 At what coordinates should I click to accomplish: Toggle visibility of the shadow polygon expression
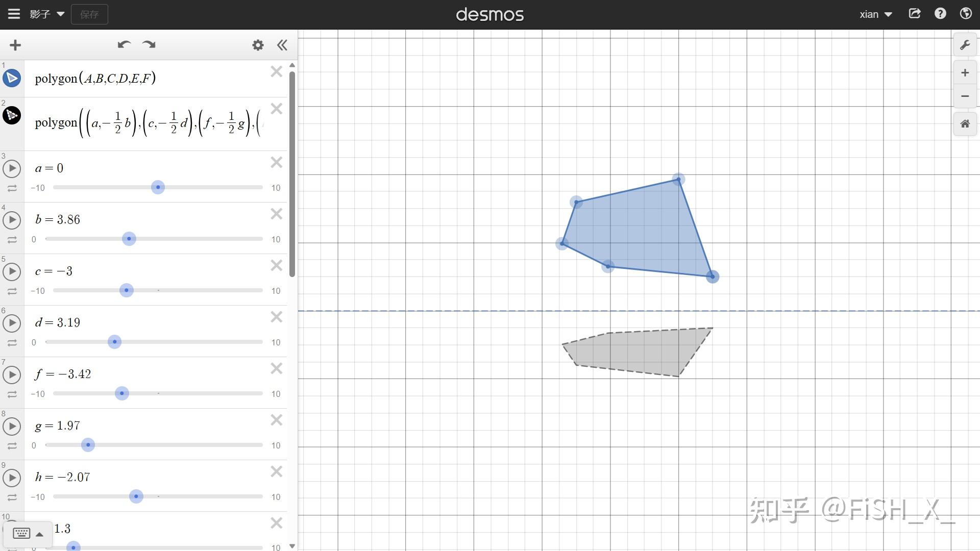click(x=12, y=116)
